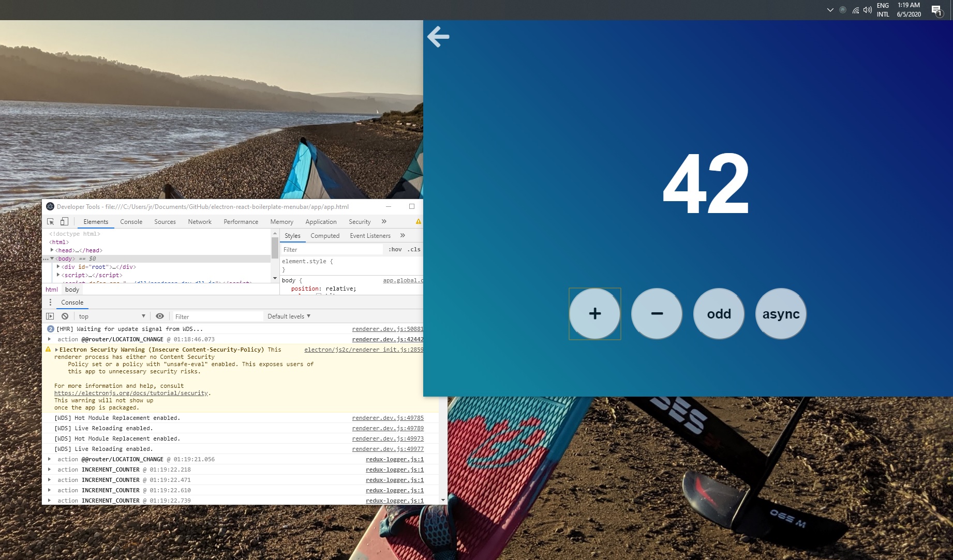Expand the div id="root" node
953x560 pixels.
[x=58, y=267]
